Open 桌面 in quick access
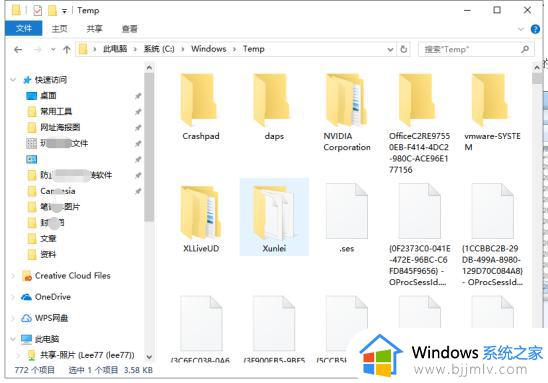 coord(48,95)
